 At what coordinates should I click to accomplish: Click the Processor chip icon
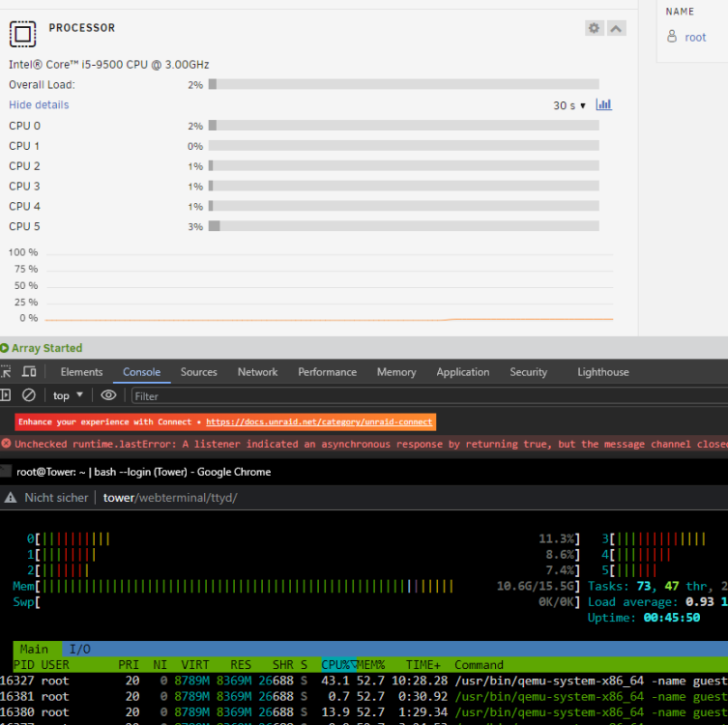point(23,34)
